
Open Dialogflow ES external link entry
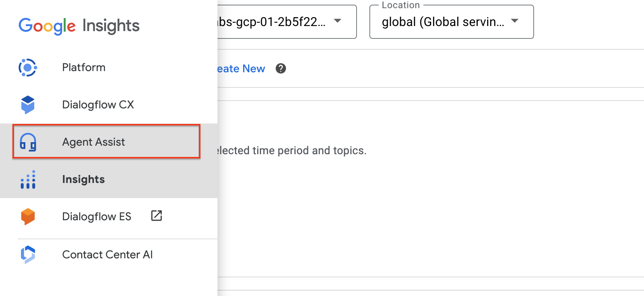[x=97, y=216]
